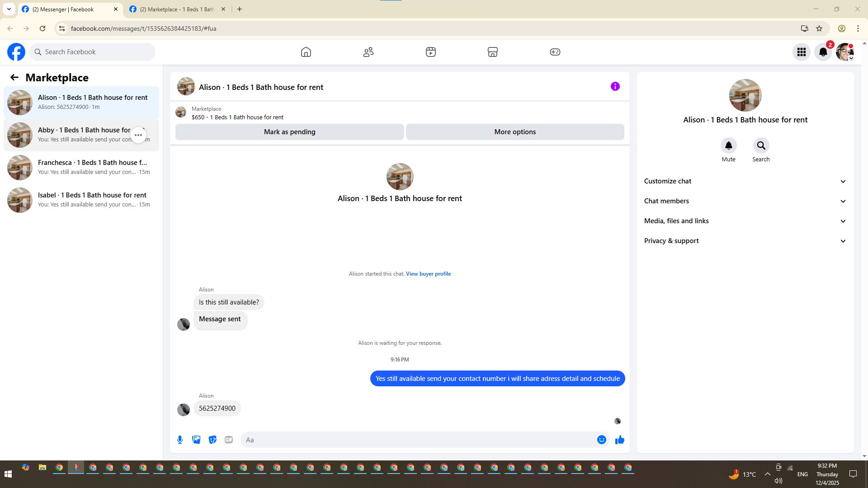The height and width of the screenshot is (488, 868).
Task: Switch to the Marketplace listing browser tab
Action: [176, 9]
